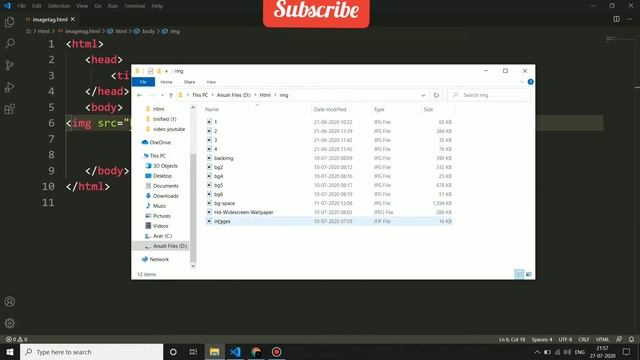
Task: Click the errors and warnings status indicator
Action: [16, 339]
